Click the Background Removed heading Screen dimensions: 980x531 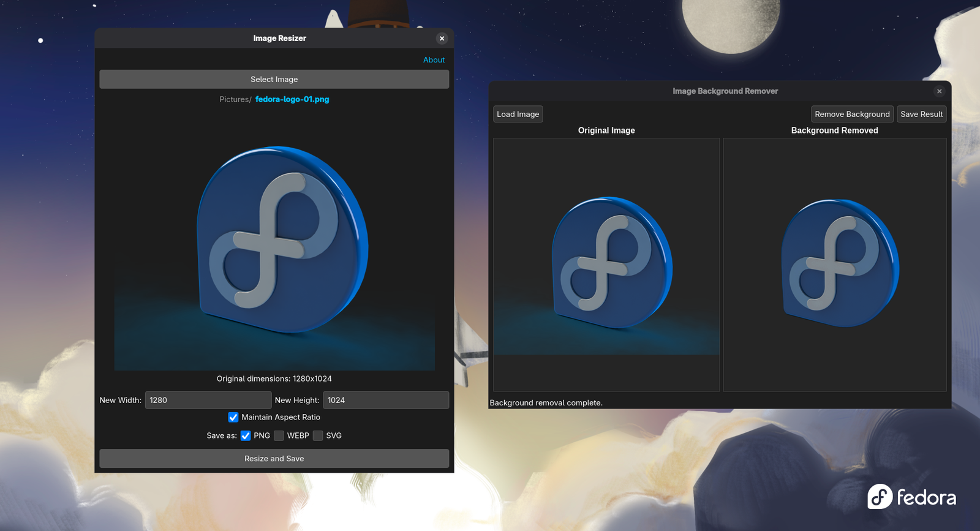coord(834,130)
